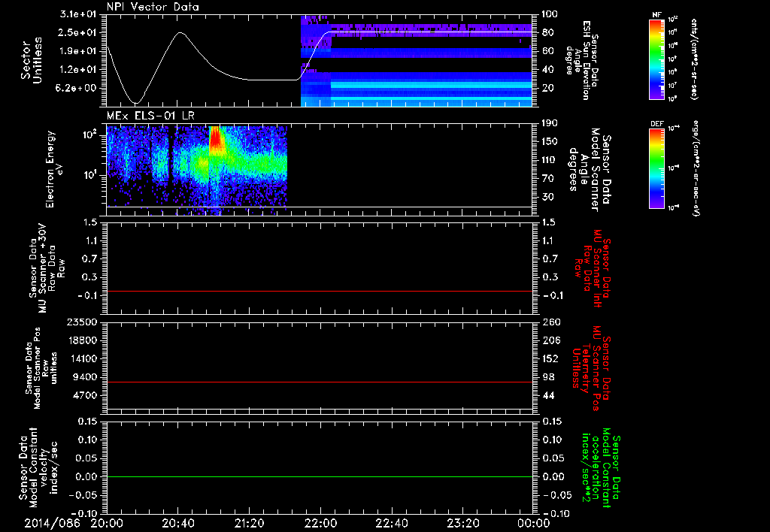Viewport: 770px width, 532px height.
Task: Click the 20:40 time tick label
Action: [177, 523]
